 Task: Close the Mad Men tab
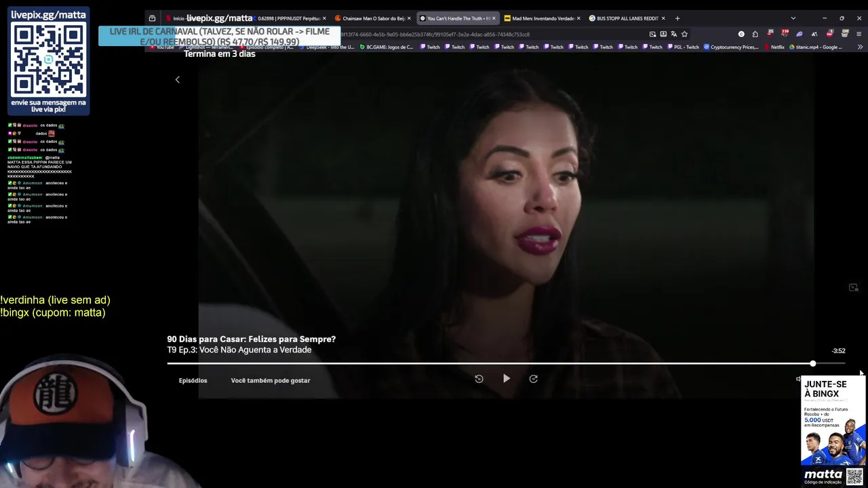pos(578,18)
